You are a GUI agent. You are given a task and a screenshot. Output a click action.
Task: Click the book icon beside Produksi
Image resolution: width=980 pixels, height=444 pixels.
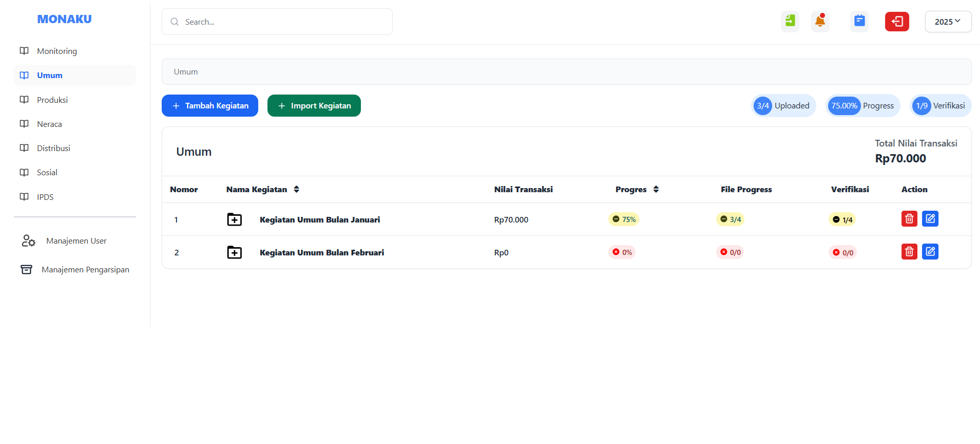[x=24, y=100]
